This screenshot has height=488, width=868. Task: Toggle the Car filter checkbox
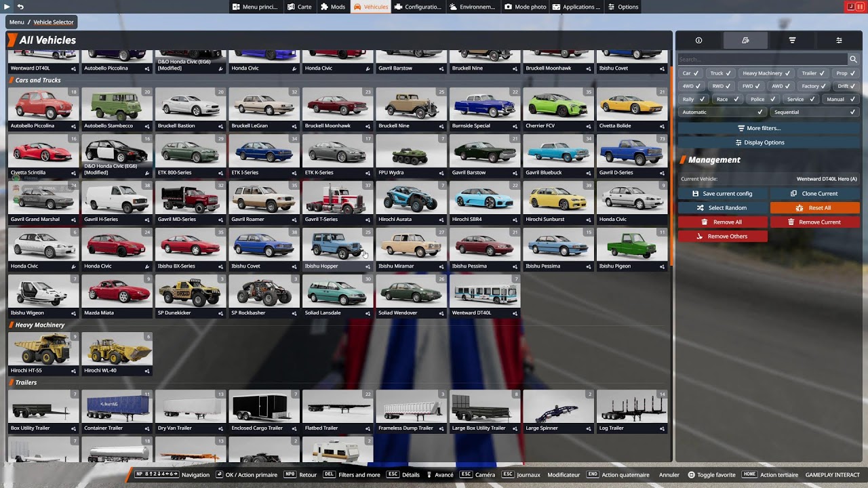(691, 73)
